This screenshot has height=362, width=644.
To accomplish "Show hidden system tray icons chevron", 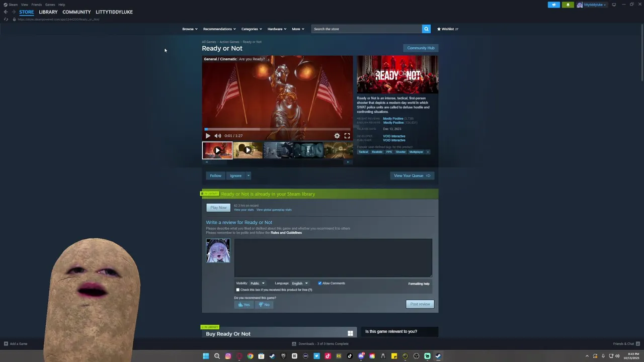I will pyautogui.click(x=587, y=356).
